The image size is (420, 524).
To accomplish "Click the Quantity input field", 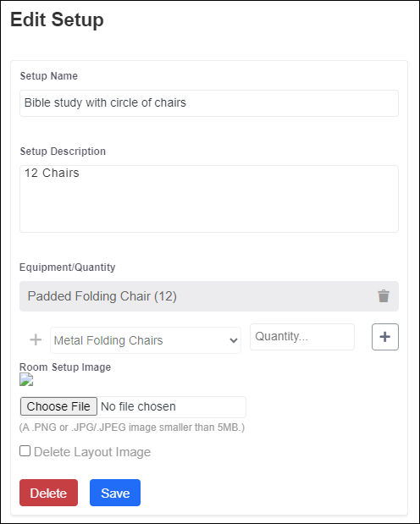I will [302, 337].
